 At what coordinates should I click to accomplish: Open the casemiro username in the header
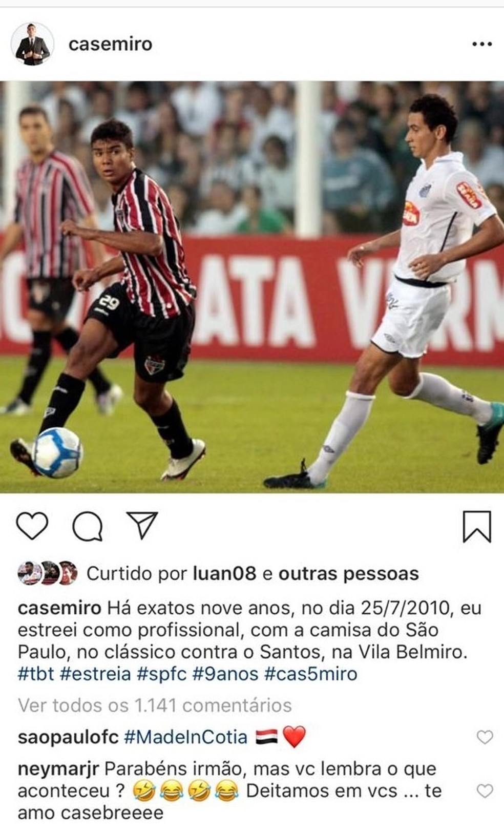click(110, 44)
